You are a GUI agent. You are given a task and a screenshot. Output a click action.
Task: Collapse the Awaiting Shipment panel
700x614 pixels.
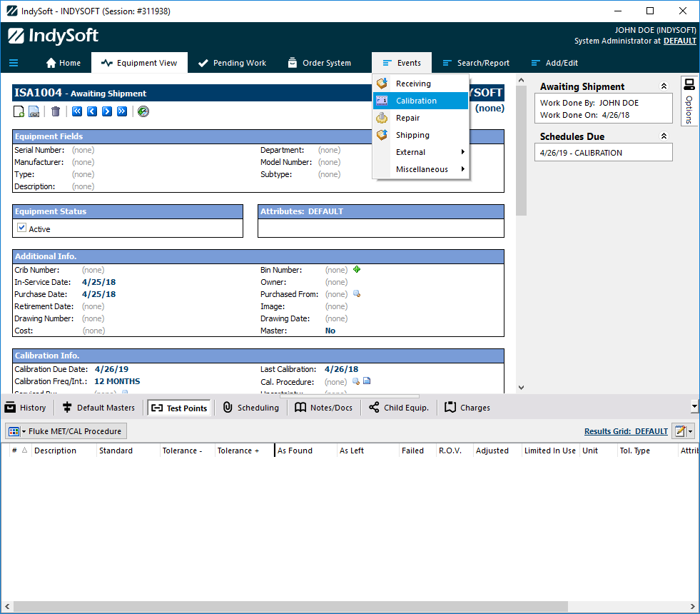click(664, 86)
